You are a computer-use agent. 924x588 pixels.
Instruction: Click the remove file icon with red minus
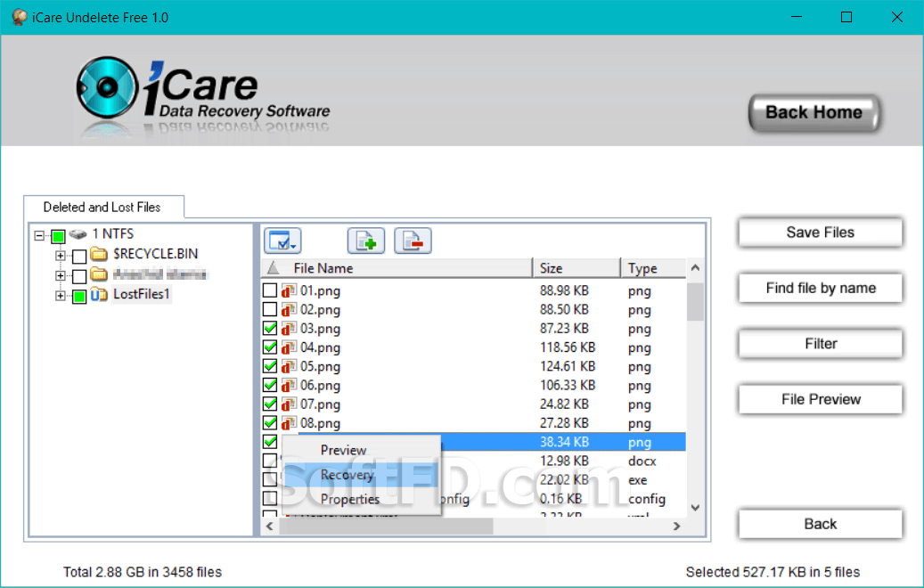[x=413, y=241]
